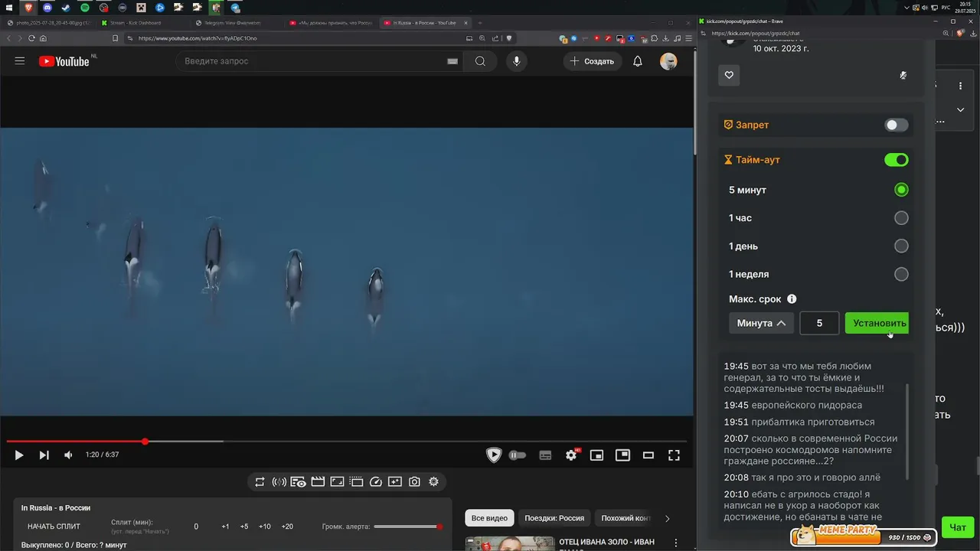The image size is (980, 551).
Task: Show more chips with right arrow
Action: pos(667,518)
